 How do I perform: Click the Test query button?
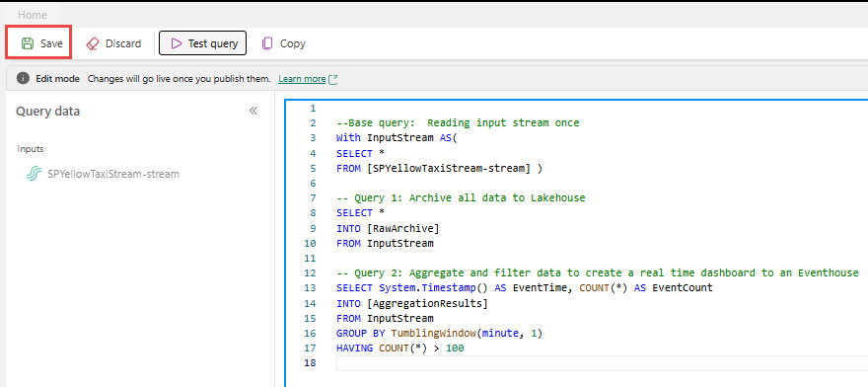(202, 43)
